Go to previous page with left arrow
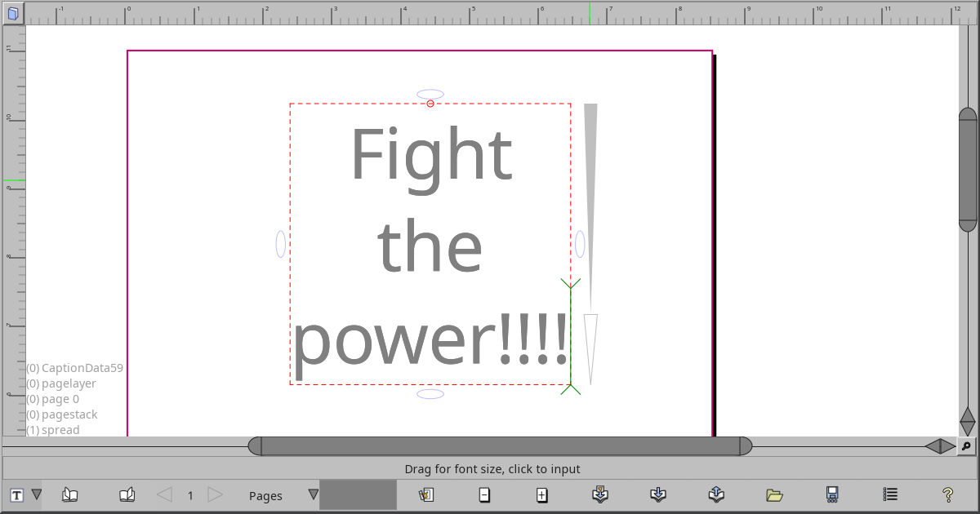The width and height of the screenshot is (980, 514). point(163,494)
